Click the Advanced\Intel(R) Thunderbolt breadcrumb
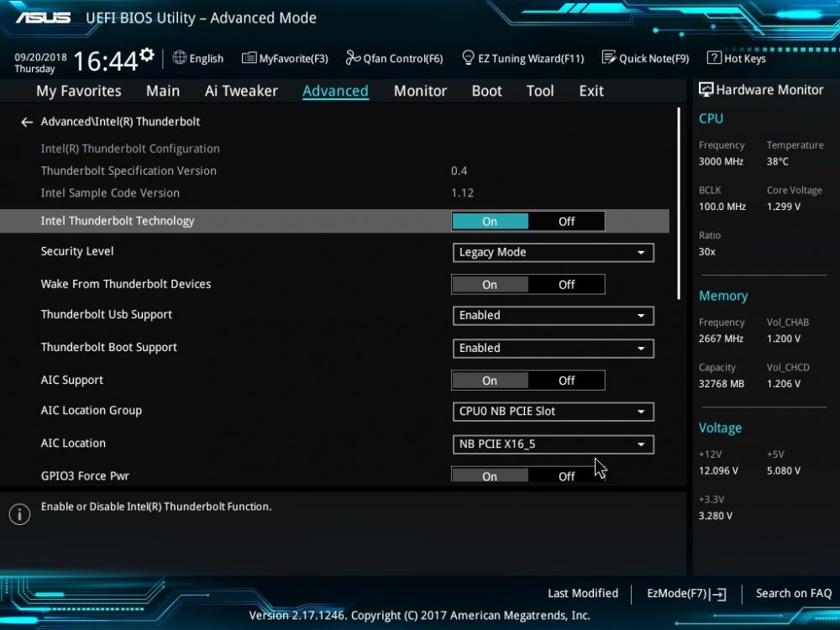Screen dimensions: 840x630 pyautogui.click(x=120, y=122)
